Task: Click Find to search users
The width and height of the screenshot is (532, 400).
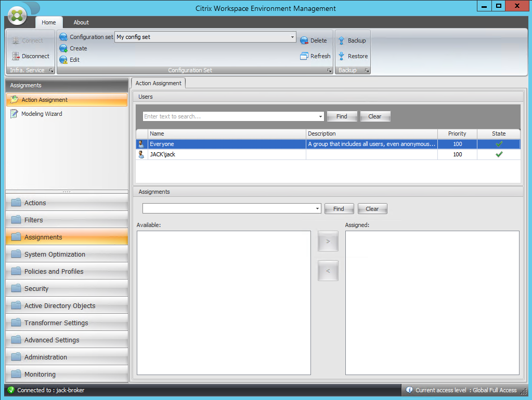Action: [x=342, y=116]
